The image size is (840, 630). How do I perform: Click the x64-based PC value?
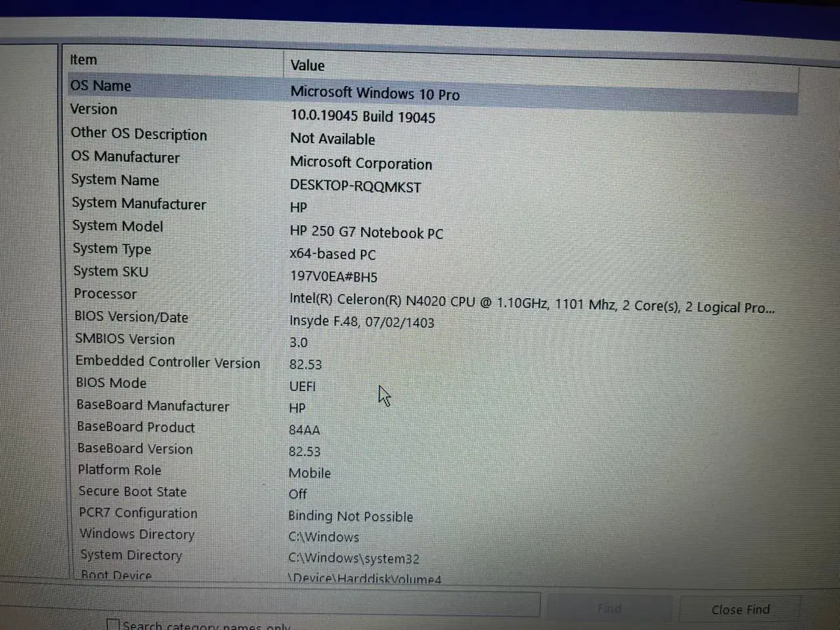pyautogui.click(x=333, y=254)
